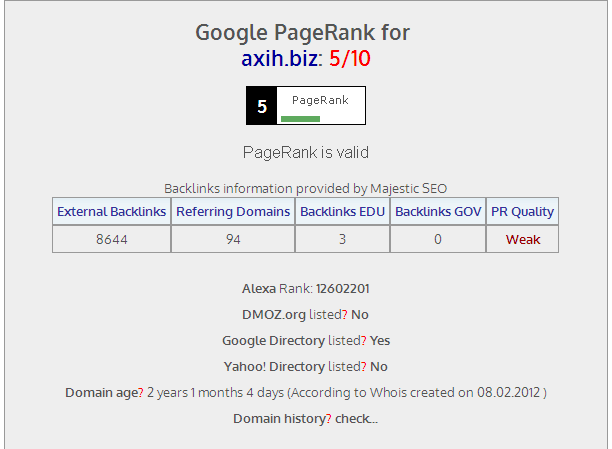
Task: Click the question mark after Domain history
Action: 329,419
